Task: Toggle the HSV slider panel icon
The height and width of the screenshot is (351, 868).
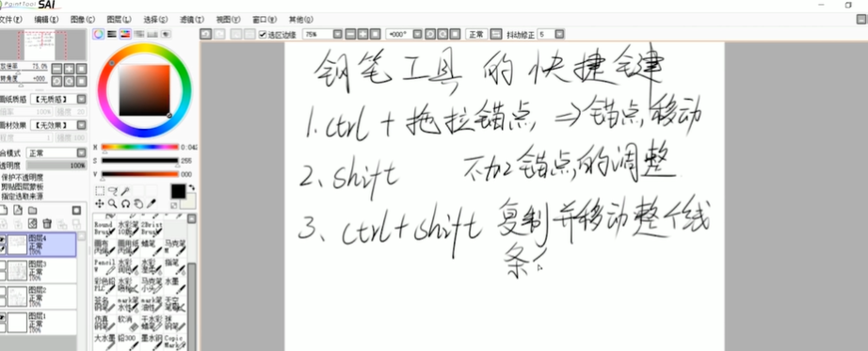Action: coord(125,34)
